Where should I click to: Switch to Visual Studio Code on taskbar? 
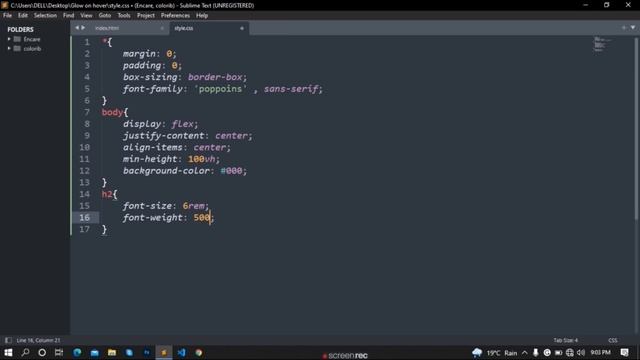(182, 352)
